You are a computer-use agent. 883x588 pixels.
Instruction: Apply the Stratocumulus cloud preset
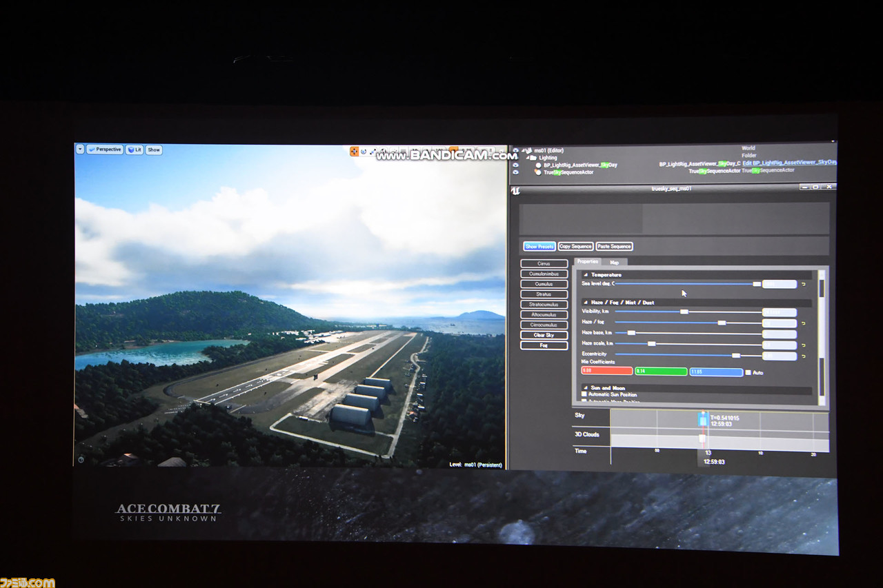pos(544,304)
